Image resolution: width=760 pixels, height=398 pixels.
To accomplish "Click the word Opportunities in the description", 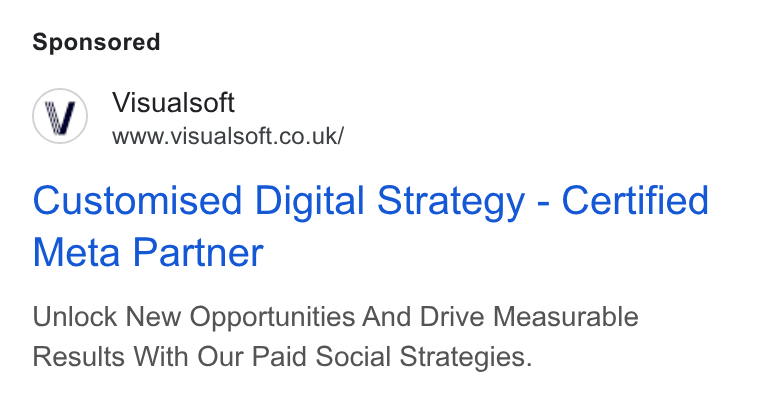I will 272,318.
